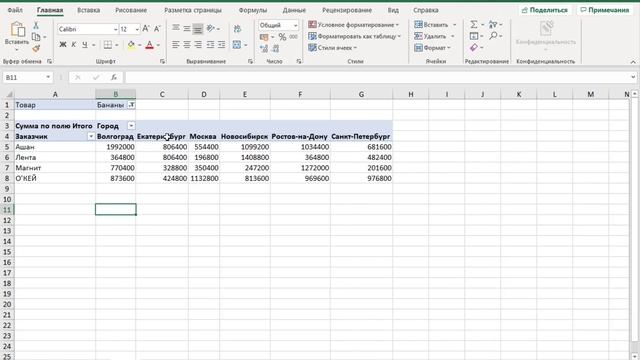This screenshot has height=360, width=640.
Task: Open the Заказчик row filter dropdown
Action: point(91,136)
